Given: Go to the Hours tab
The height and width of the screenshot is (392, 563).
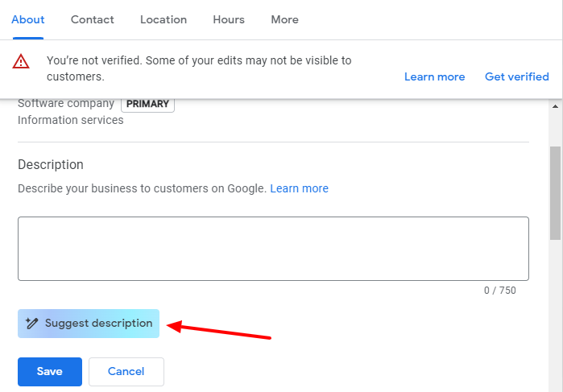Looking at the screenshot, I should coord(229,19).
